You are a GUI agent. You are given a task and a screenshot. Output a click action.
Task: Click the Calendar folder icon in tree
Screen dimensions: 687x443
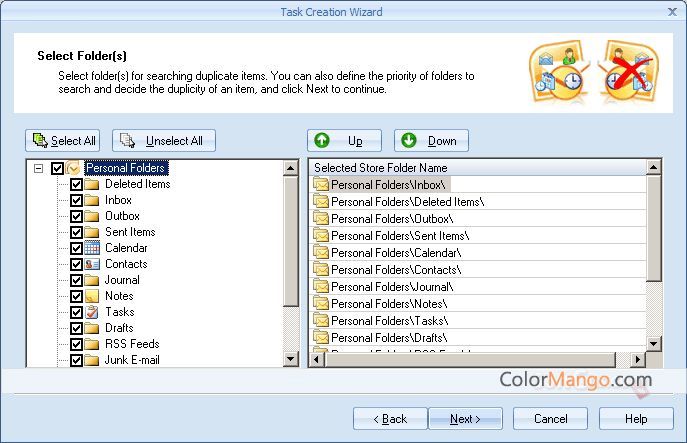pos(92,248)
